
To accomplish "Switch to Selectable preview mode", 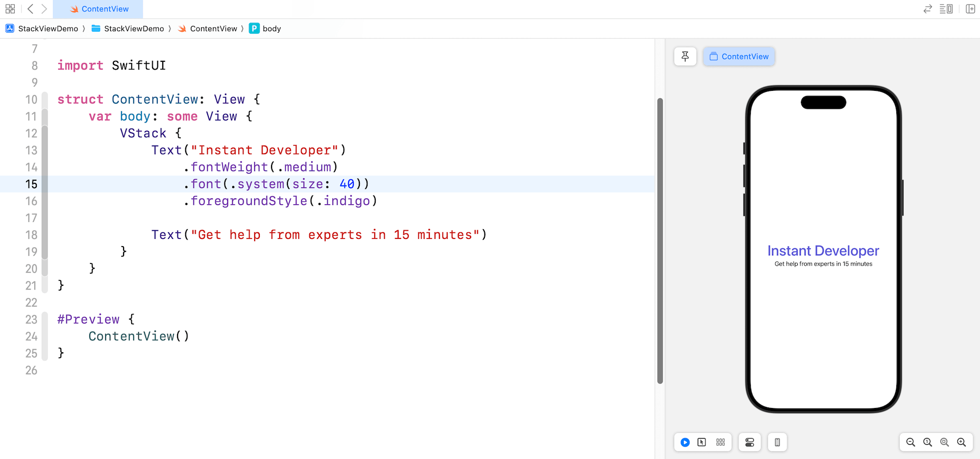I will (702, 442).
